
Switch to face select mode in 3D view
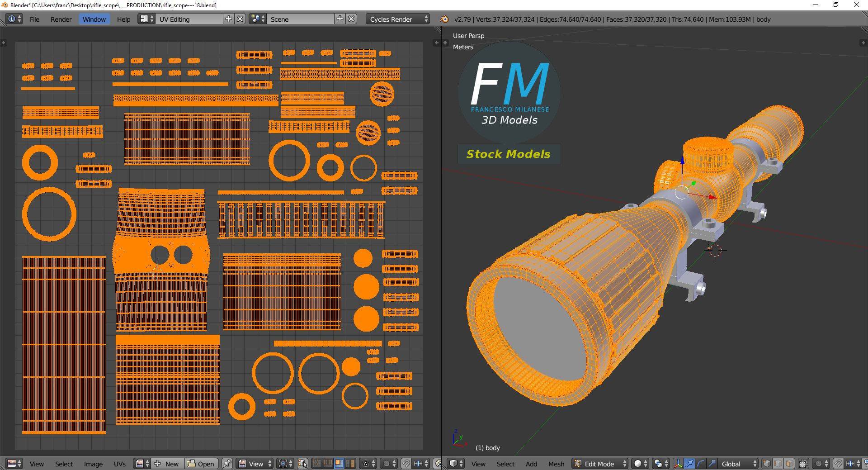point(789,464)
